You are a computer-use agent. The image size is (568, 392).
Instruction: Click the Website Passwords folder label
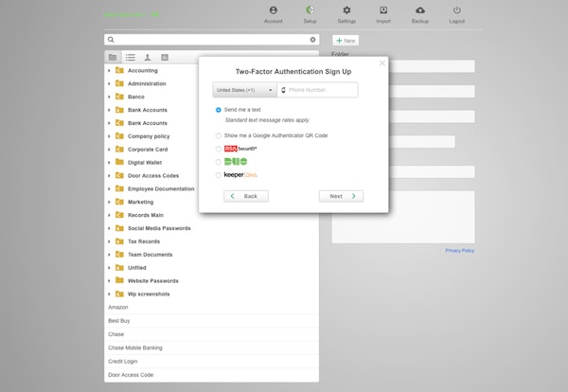(x=152, y=281)
